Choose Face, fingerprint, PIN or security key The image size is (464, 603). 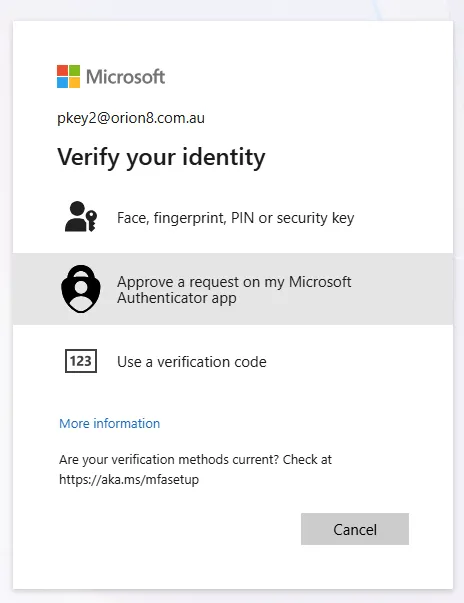pyautogui.click(x=233, y=217)
